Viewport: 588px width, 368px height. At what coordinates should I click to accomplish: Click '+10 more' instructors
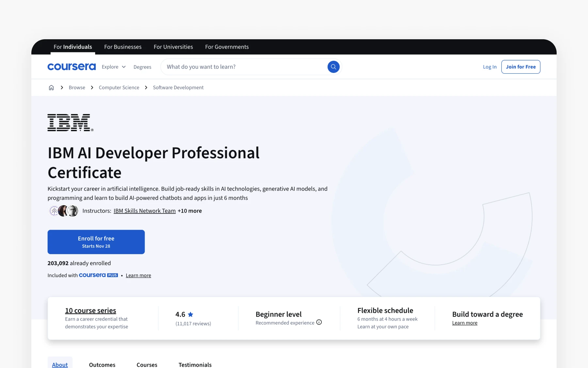click(190, 211)
